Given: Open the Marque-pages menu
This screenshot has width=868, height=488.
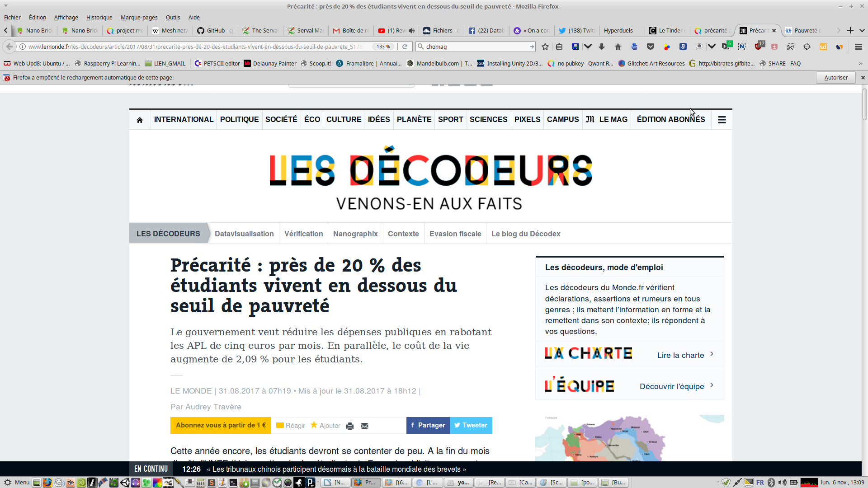Looking at the screenshot, I should (x=139, y=17).
